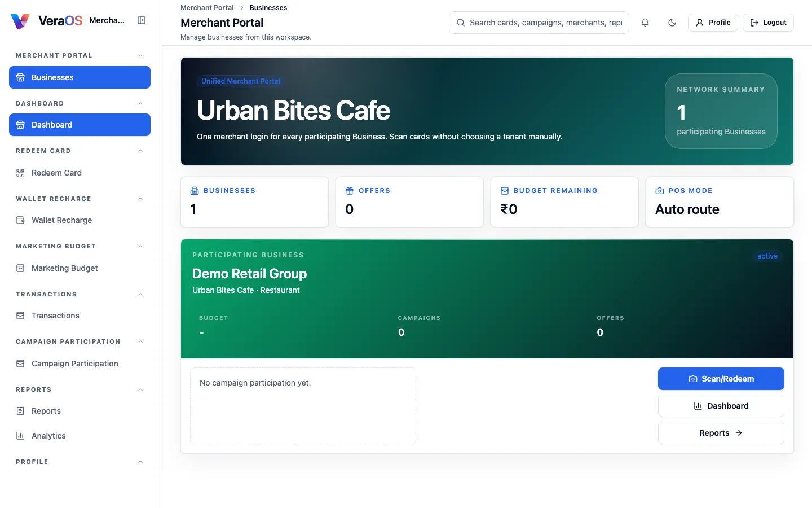Open Redeem Card in the sidebar

80,173
